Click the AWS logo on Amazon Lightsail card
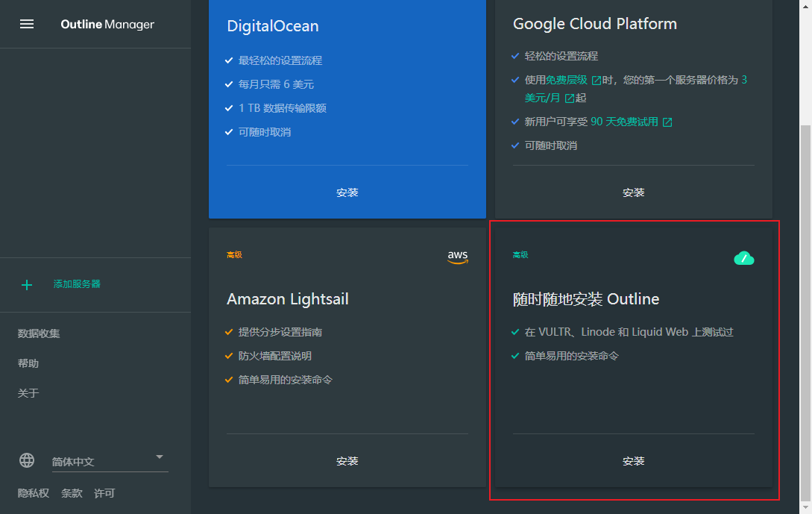The width and height of the screenshot is (812, 514). 458,257
